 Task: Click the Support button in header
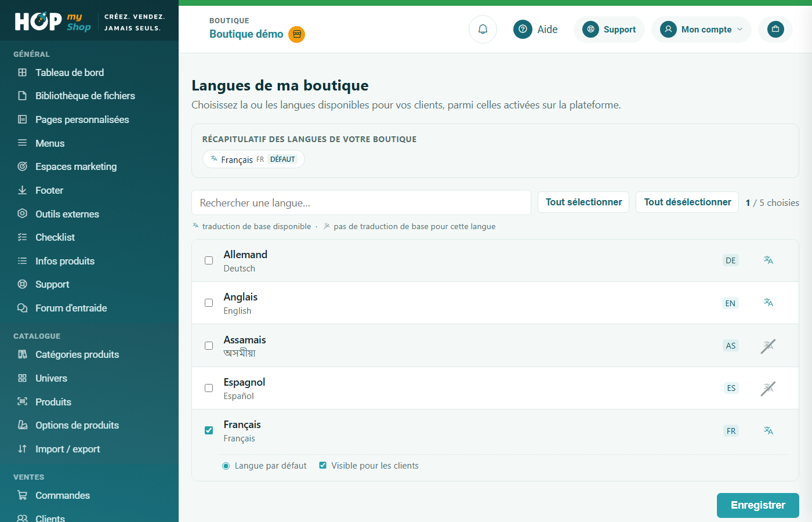point(609,30)
